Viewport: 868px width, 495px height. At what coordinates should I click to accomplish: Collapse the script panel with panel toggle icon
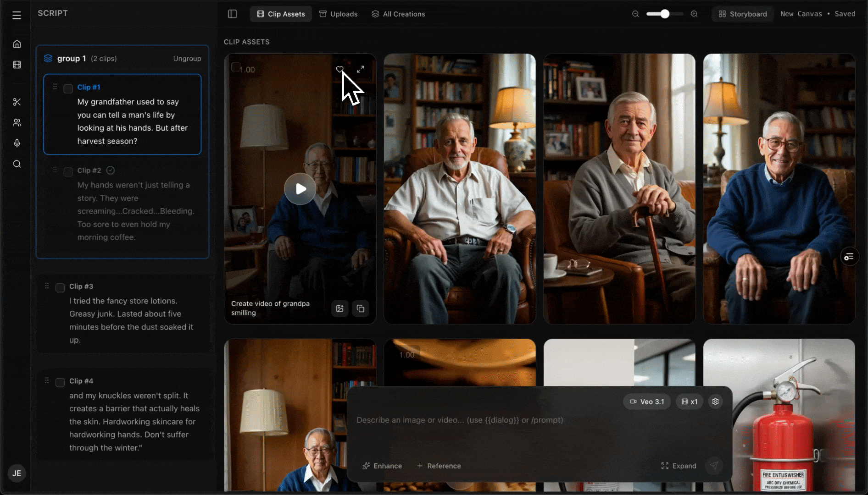tap(233, 14)
